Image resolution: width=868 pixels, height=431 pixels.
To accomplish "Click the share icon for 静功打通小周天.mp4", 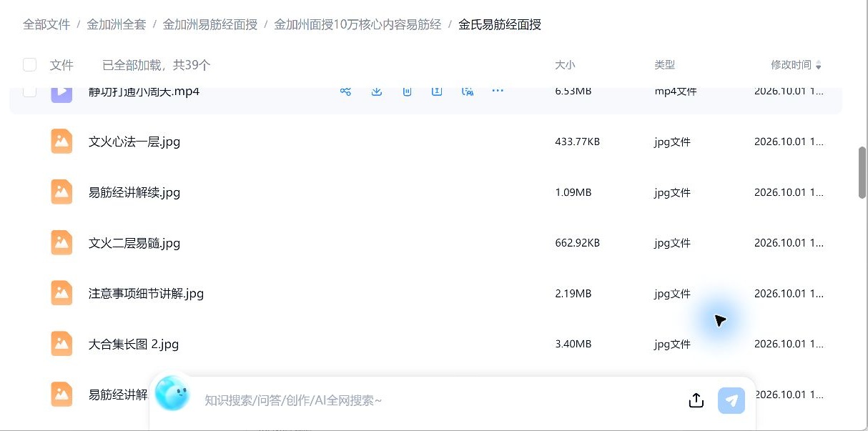I will pos(346,91).
